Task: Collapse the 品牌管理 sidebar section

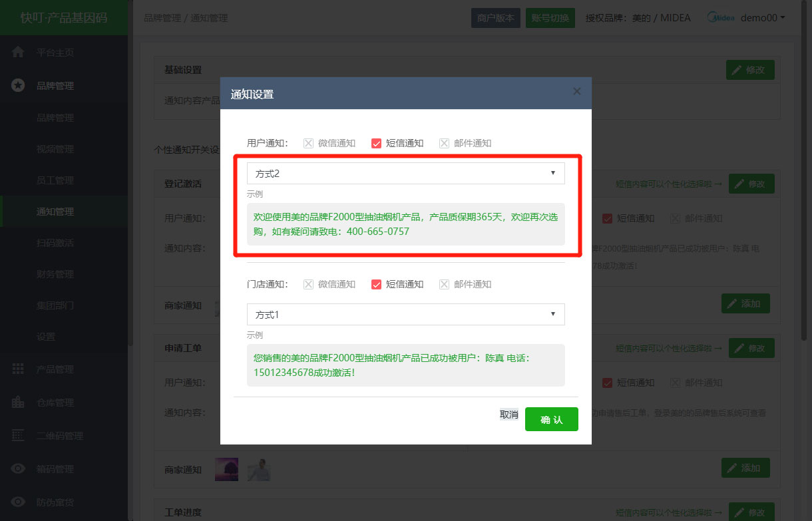Action: click(x=64, y=85)
